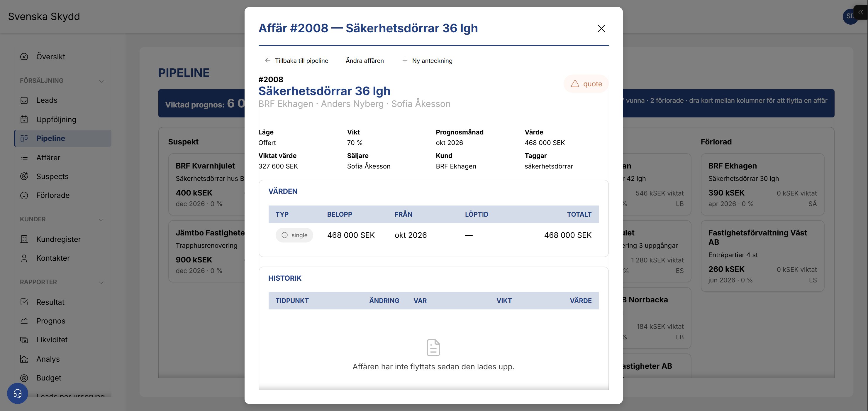Click BRF Ekhagen under Kund
This screenshot has width=868, height=411.
click(x=456, y=166)
